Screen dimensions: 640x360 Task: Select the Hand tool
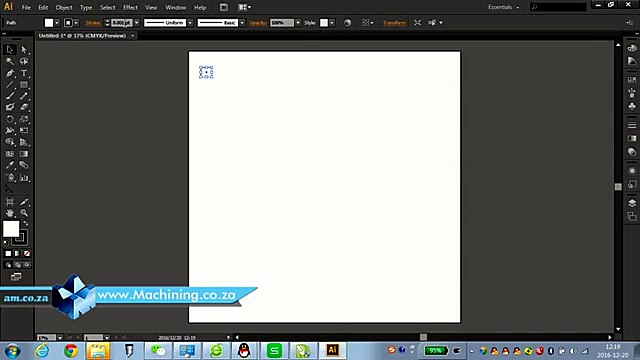pos(10,213)
